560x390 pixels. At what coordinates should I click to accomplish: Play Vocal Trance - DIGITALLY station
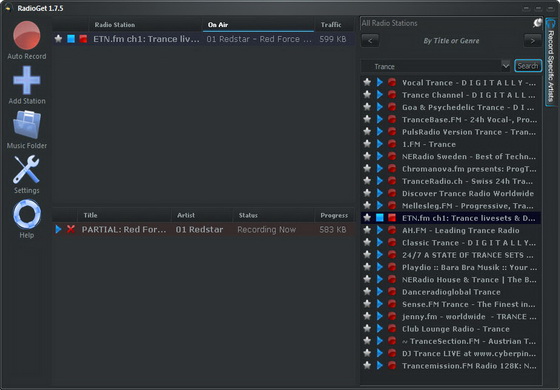[x=380, y=82]
